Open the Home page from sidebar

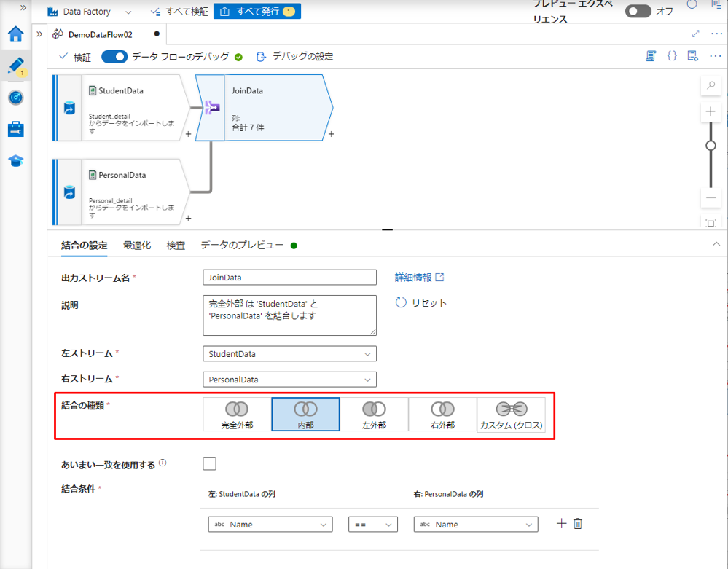click(16, 34)
